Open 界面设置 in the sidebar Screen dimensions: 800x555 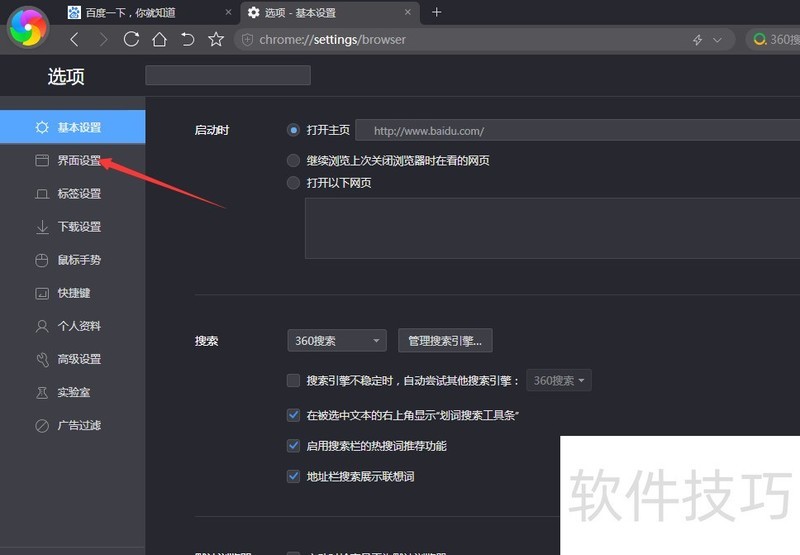pos(72,160)
